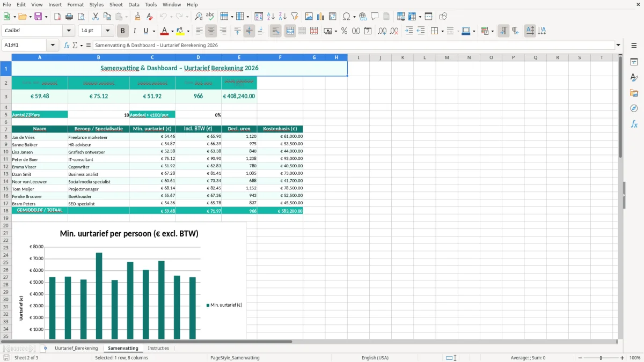Viewport: 644px width, 362px height.
Task: Cut the selection with the scissors icon
Action: tap(96, 17)
